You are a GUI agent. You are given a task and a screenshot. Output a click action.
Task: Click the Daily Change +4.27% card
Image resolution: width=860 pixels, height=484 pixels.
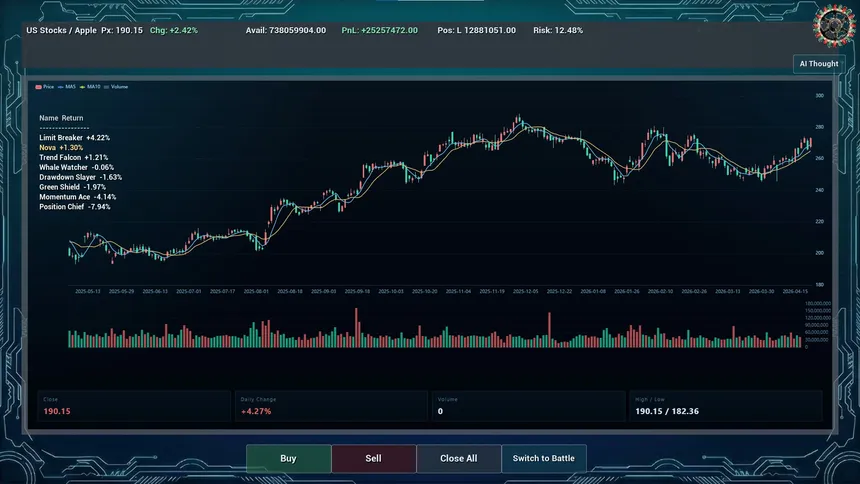click(331, 406)
